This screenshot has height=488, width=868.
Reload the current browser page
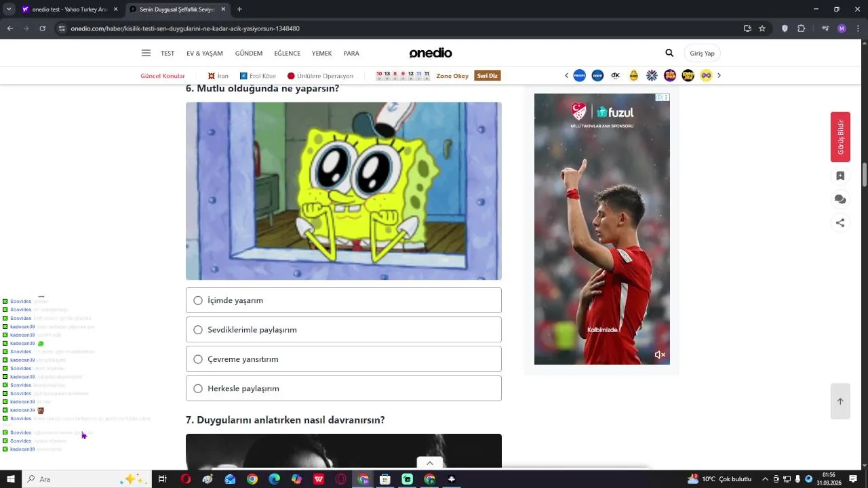click(x=43, y=28)
